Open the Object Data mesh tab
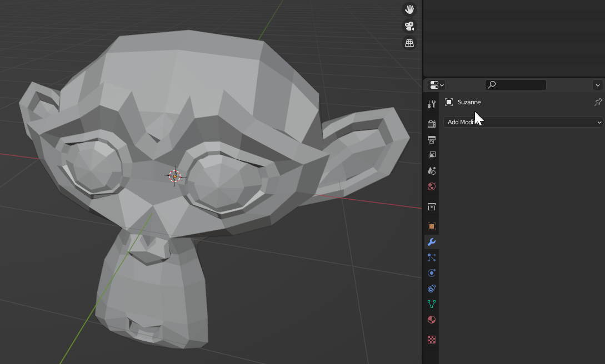The width and height of the screenshot is (605, 364). tap(431, 304)
